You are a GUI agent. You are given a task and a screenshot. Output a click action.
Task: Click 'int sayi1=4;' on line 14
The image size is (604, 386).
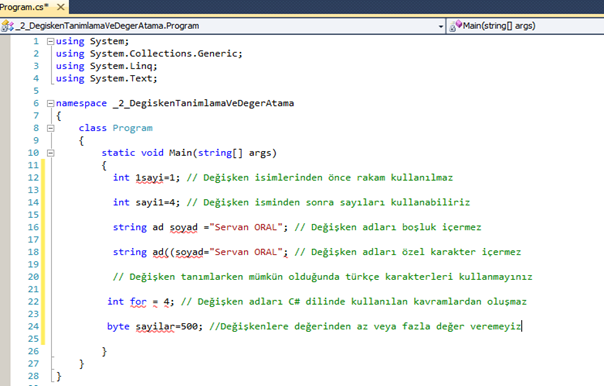point(146,202)
